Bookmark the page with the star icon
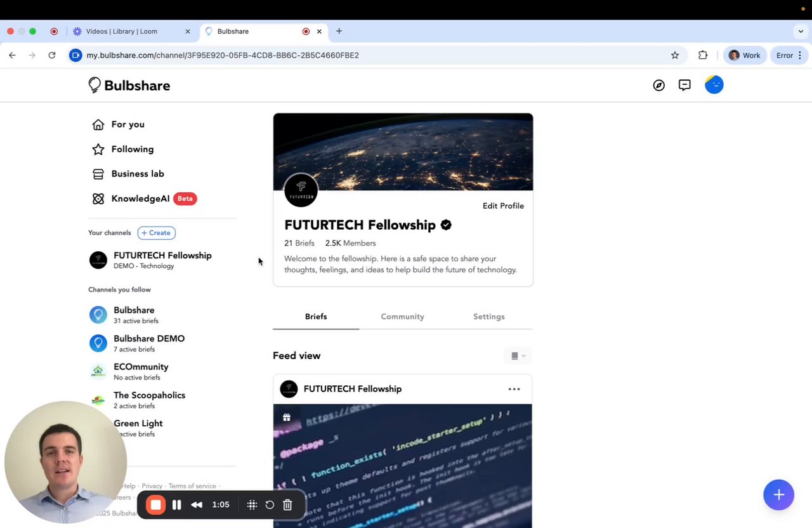812x528 pixels. [675, 55]
